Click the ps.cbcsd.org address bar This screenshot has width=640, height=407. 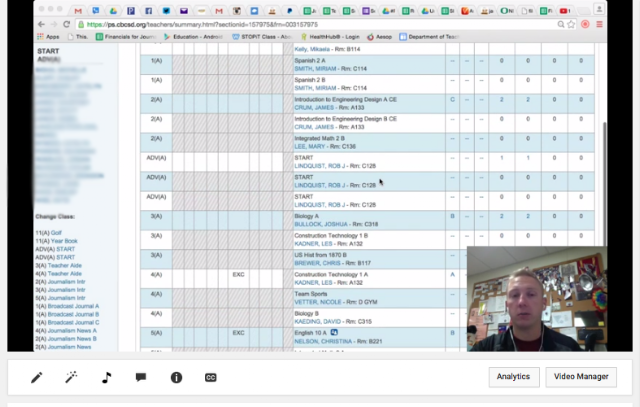[x=314, y=24]
